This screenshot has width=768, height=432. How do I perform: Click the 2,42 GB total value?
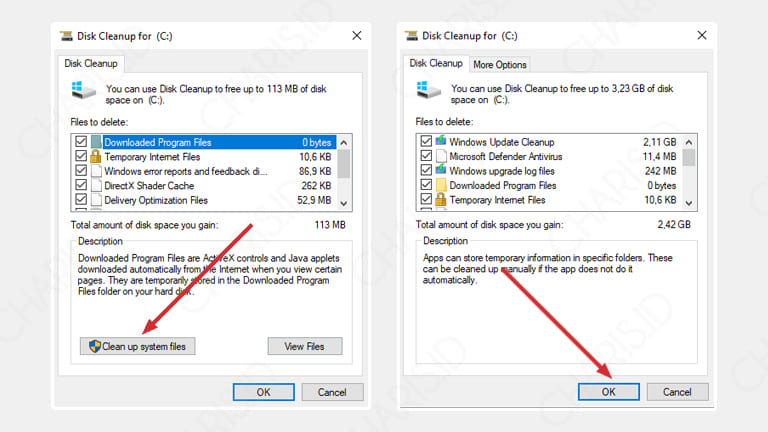point(674,224)
